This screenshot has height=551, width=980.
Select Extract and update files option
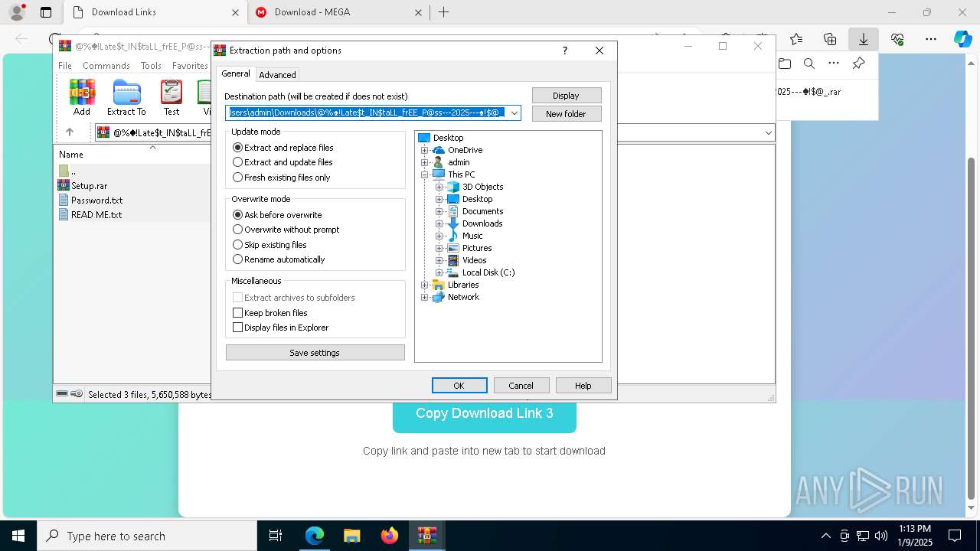pos(283,162)
